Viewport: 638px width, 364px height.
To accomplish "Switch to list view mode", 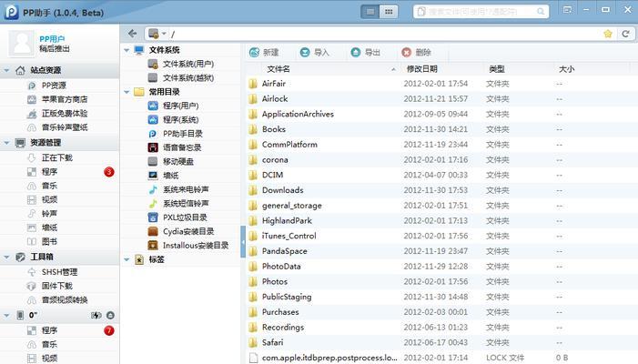I will [370, 12].
